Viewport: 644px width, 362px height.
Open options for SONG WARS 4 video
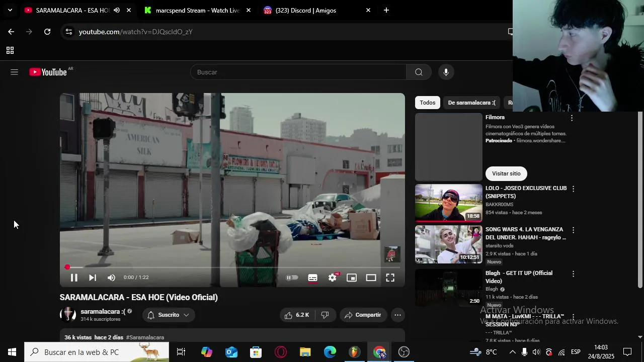tap(573, 230)
